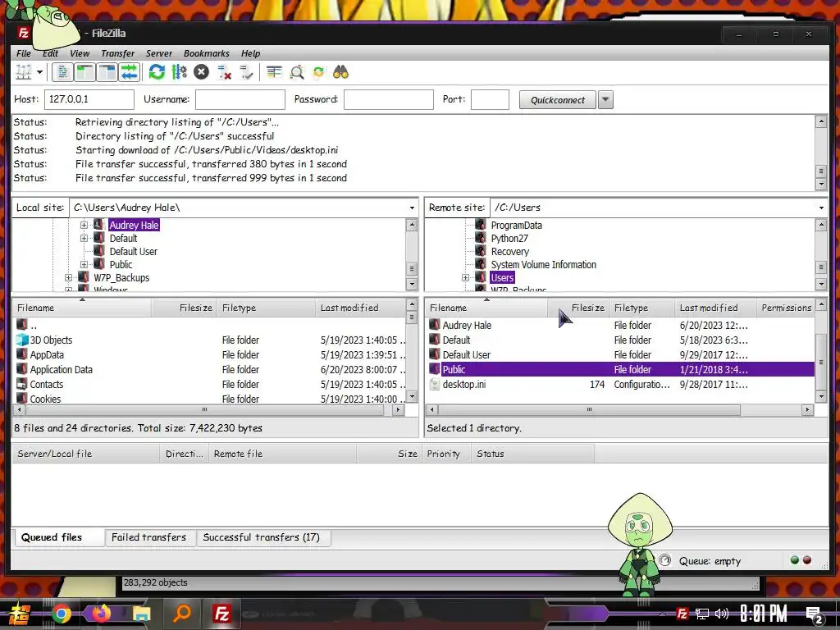The height and width of the screenshot is (630, 840).
Task: Focus the Host input field
Action: pyautogui.click(x=89, y=99)
